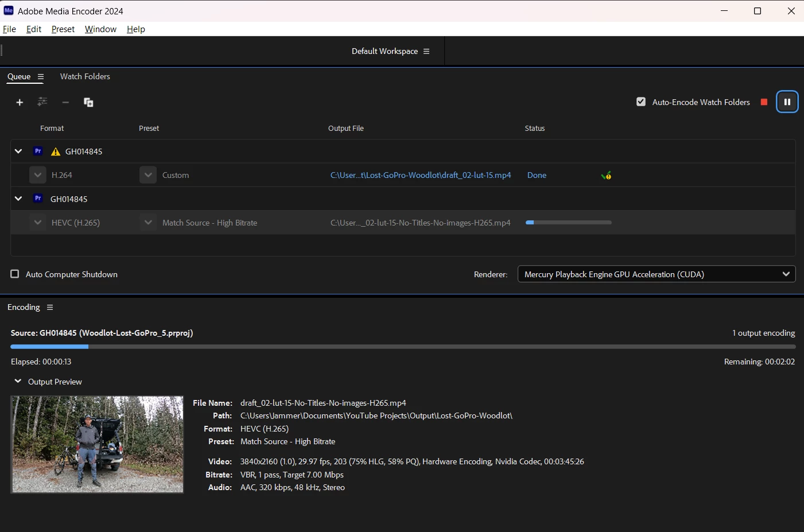This screenshot has height=532, width=804.
Task: Open the File menu
Action: coord(9,29)
